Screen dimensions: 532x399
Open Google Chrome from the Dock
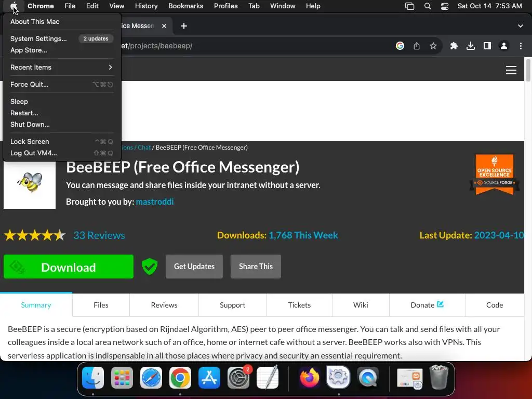point(180,378)
